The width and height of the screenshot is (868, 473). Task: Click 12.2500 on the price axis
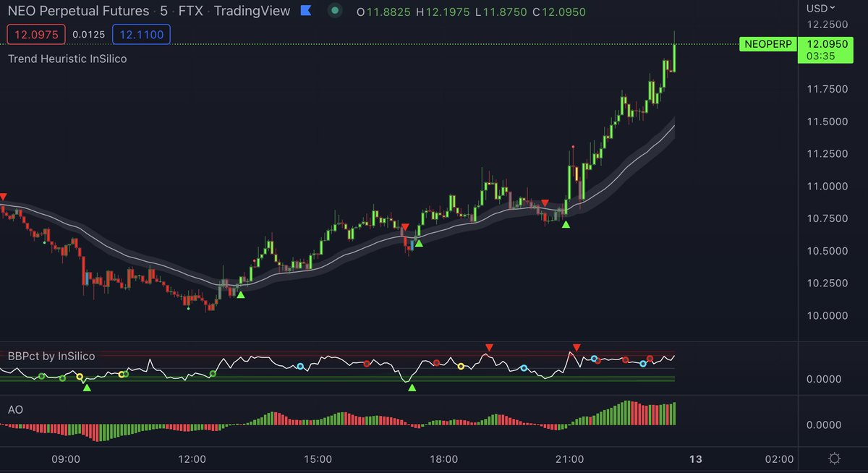pyautogui.click(x=828, y=24)
